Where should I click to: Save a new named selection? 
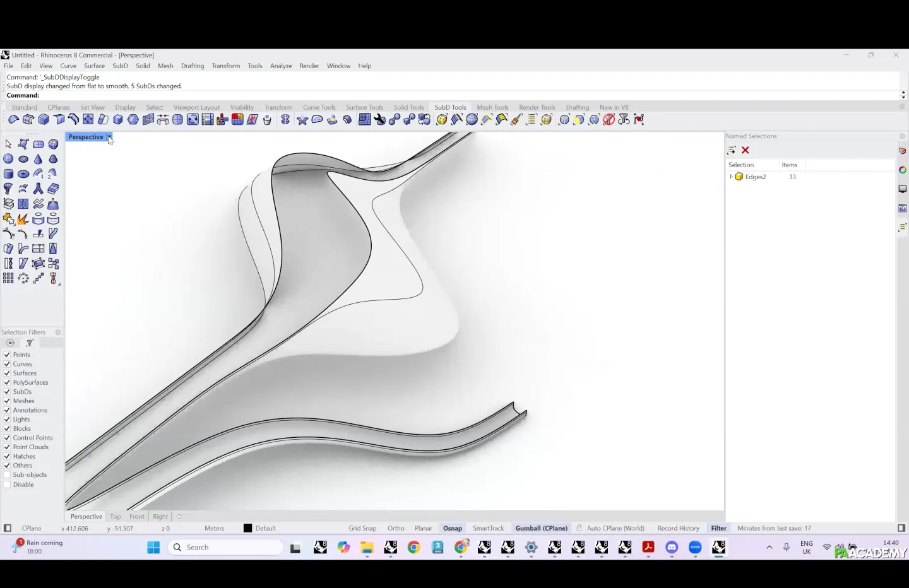[732, 150]
